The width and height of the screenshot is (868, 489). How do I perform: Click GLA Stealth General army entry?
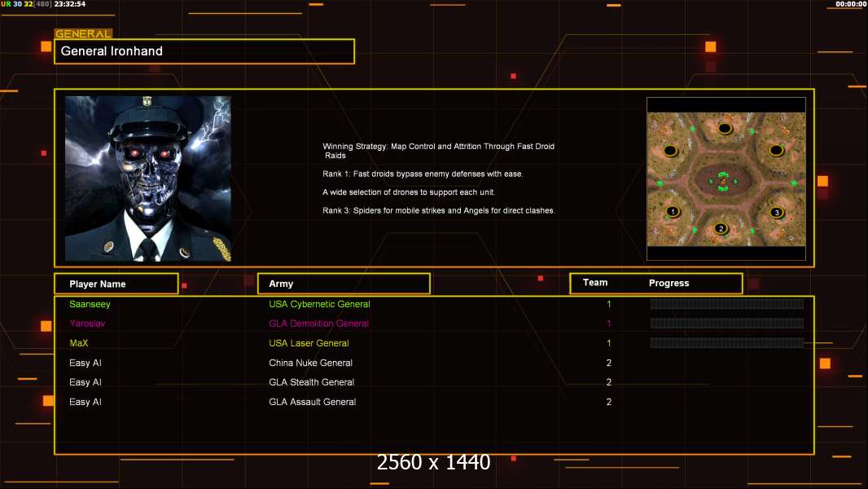click(311, 382)
